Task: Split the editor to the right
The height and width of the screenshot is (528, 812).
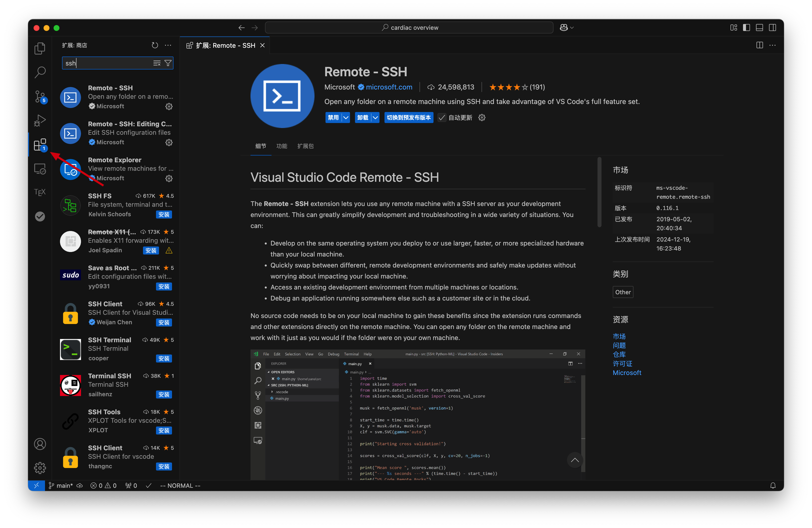Action: point(759,45)
